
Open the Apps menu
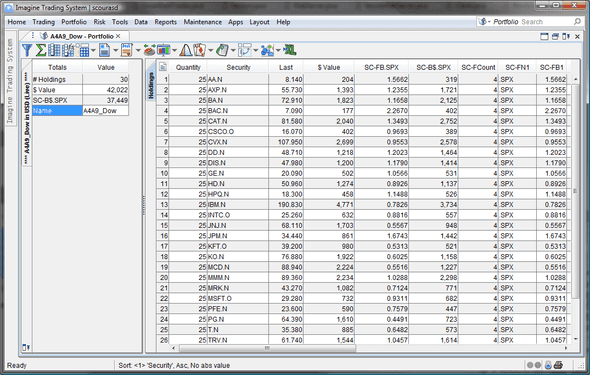click(236, 22)
